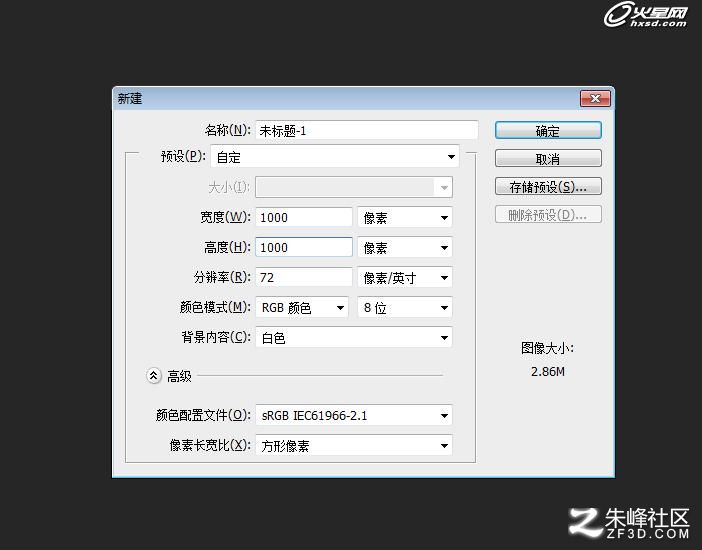Viewport: 702px width, 550px height.
Task: Open 背景内容 dropdown showing 白色
Action: (354, 338)
